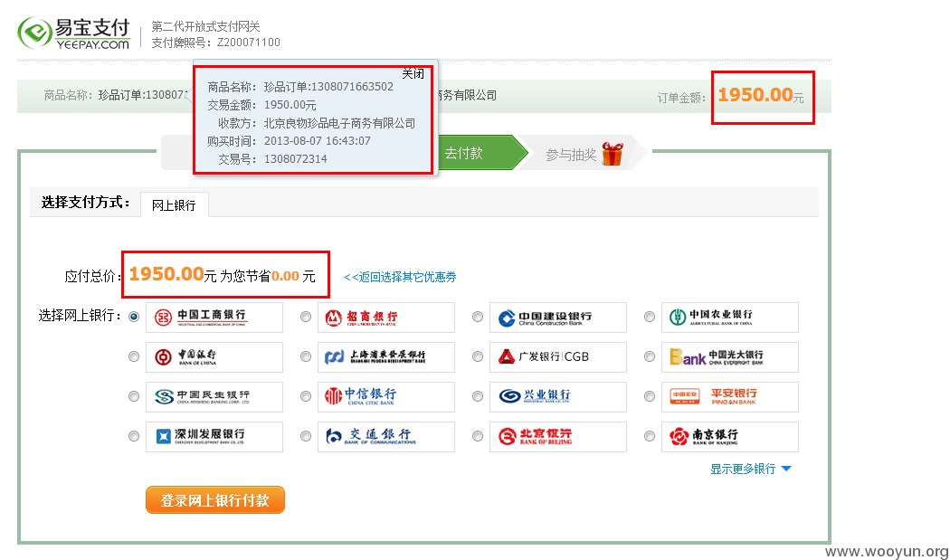The height and width of the screenshot is (560, 950).
Task: Select Industrial Bank (兴业银行) radio button
Action: (x=478, y=396)
